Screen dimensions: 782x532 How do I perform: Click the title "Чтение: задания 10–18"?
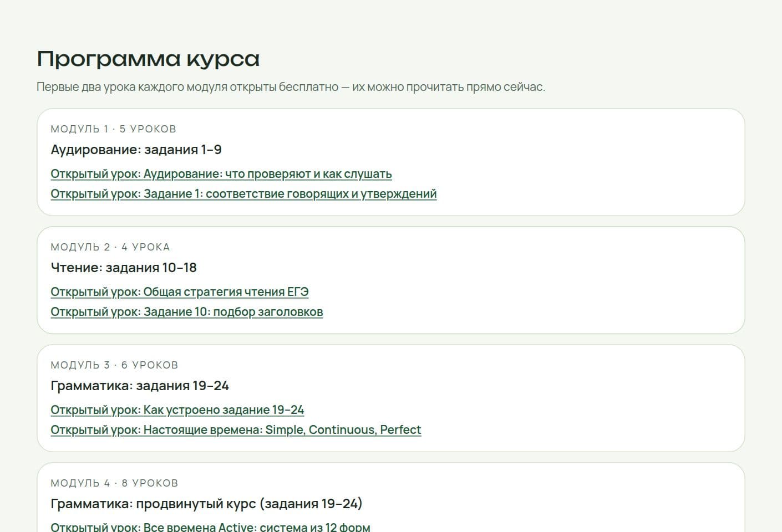pyautogui.click(x=124, y=268)
